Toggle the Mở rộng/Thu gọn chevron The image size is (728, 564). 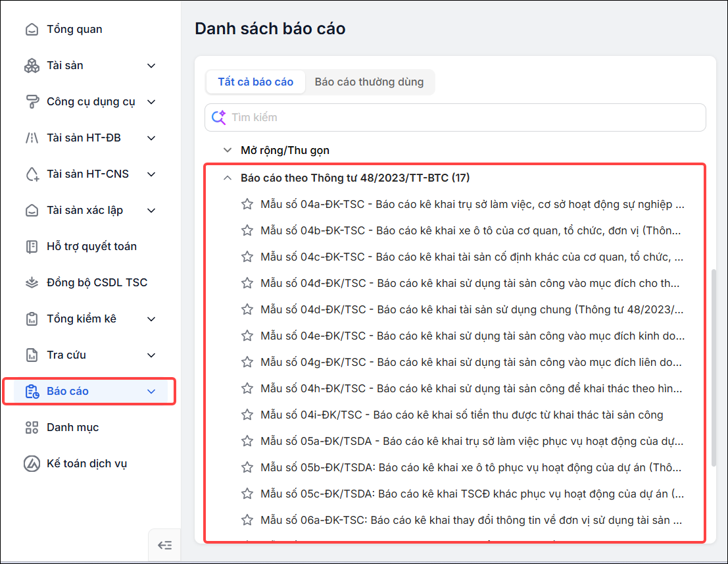coord(228,150)
